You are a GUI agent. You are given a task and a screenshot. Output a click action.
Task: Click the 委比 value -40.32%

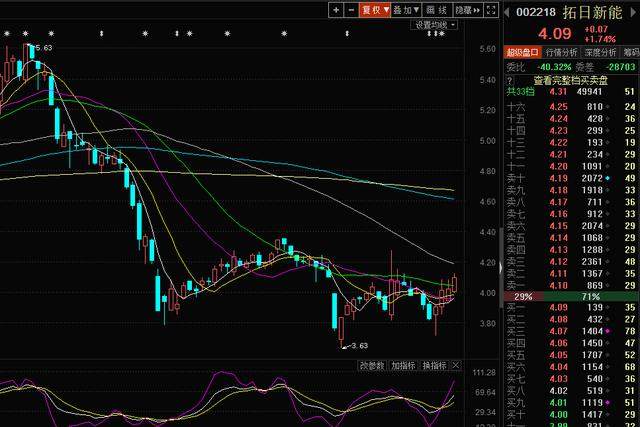(x=554, y=67)
